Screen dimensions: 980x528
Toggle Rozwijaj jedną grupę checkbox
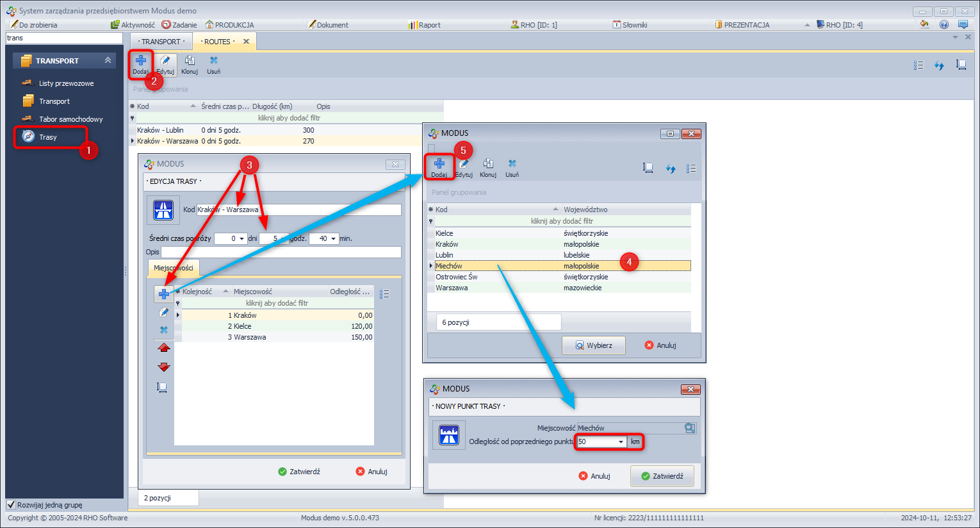point(11,505)
